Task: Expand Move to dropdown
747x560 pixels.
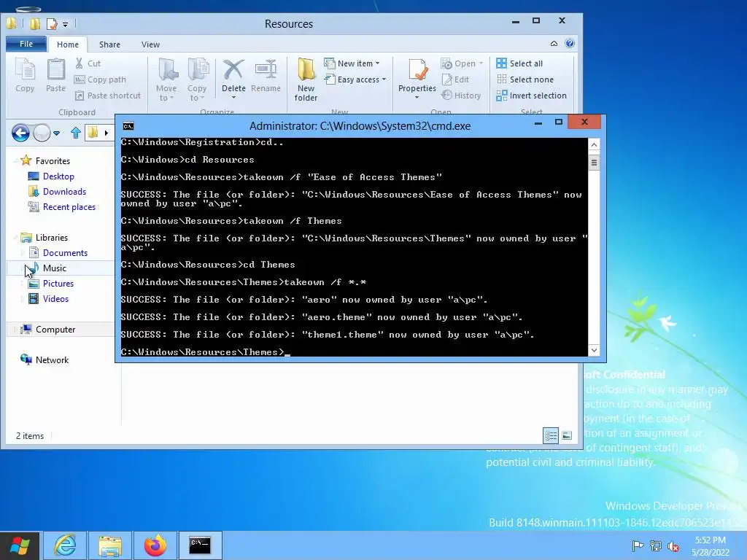Action: [166, 98]
